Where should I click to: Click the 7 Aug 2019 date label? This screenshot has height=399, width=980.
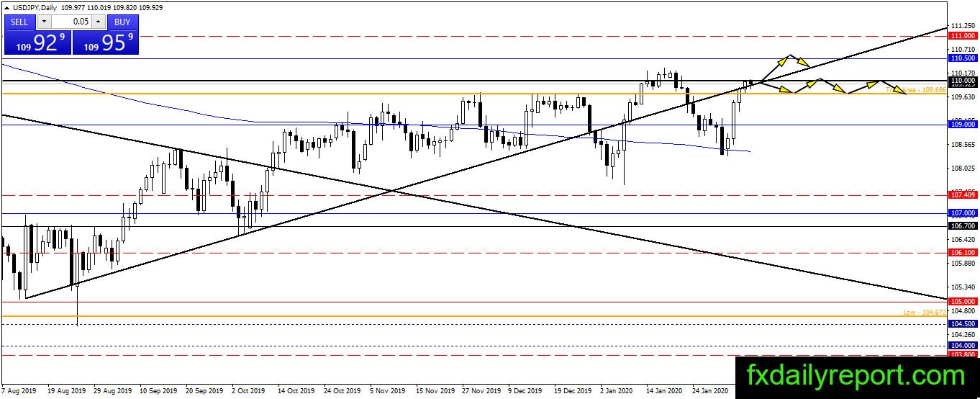[x=18, y=391]
